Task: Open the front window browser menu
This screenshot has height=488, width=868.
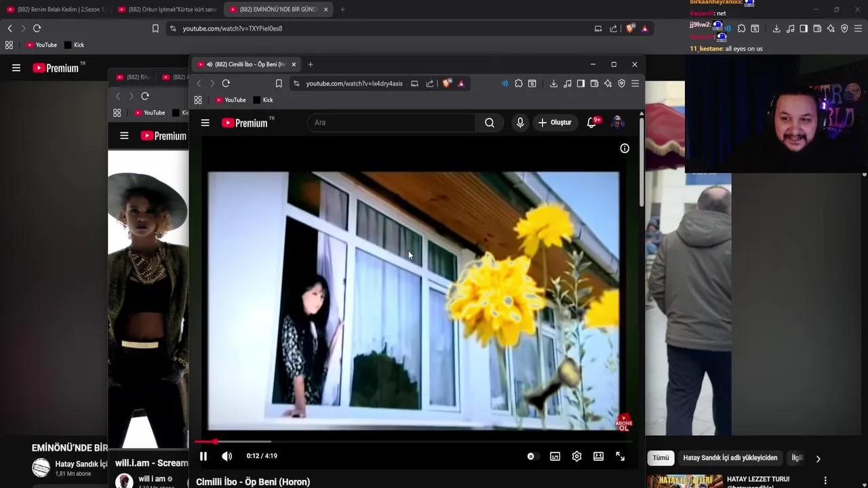Action: (635, 83)
